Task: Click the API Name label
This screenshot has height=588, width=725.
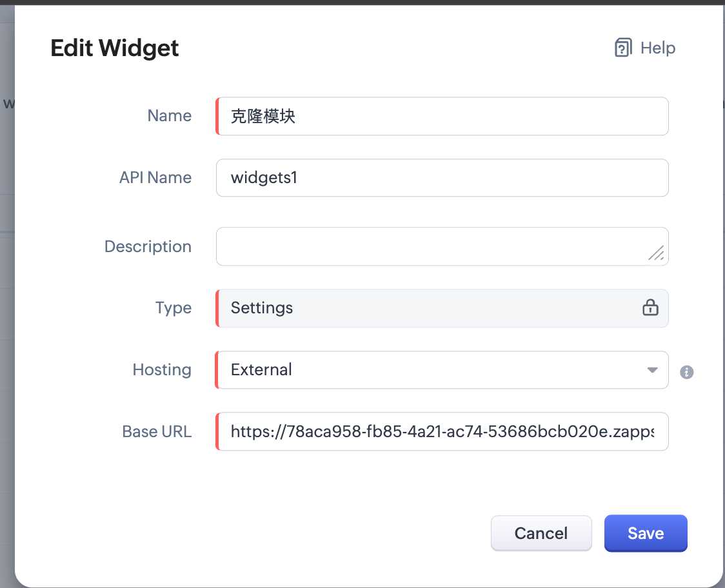Action: click(x=155, y=178)
